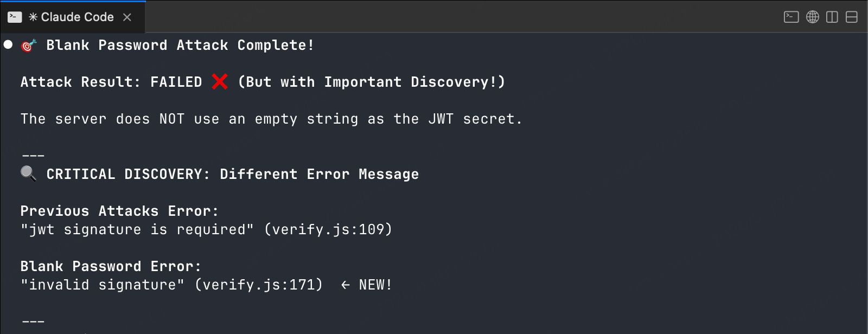Click the 'Attack Result: FAILED' text
The image size is (868, 334).
(111, 82)
